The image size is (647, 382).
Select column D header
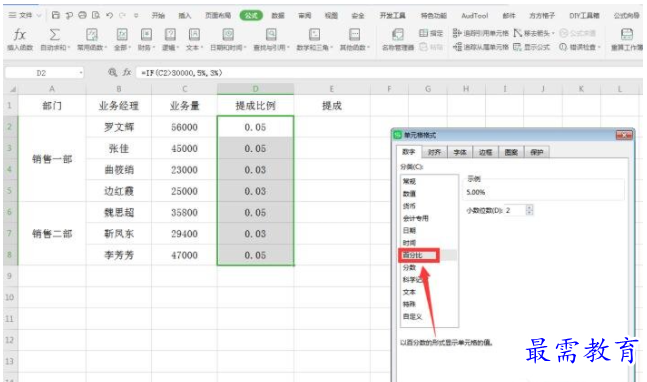[255, 89]
